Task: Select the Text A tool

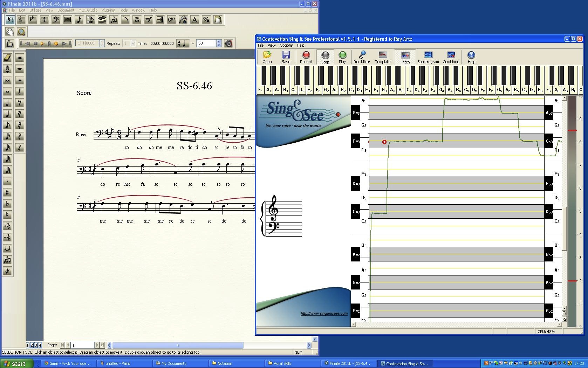Action: click(x=194, y=20)
